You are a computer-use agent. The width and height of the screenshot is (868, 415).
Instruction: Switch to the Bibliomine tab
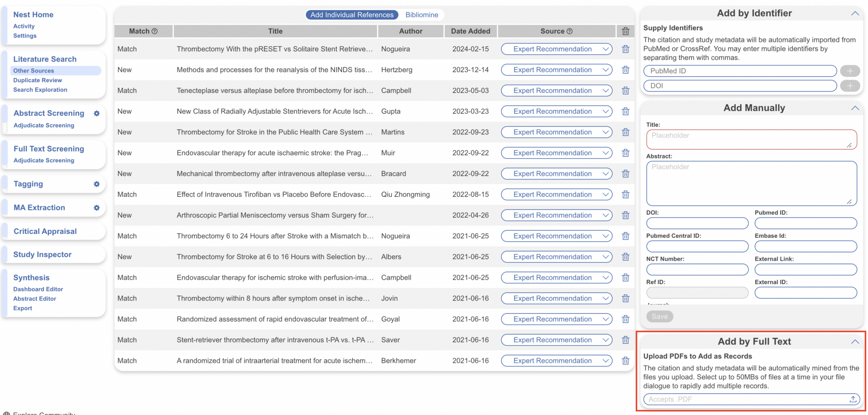click(422, 14)
